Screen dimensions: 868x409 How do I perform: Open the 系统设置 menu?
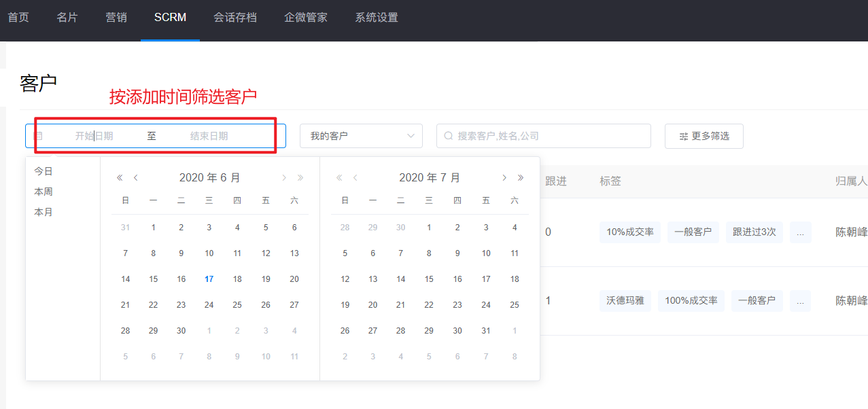[377, 18]
